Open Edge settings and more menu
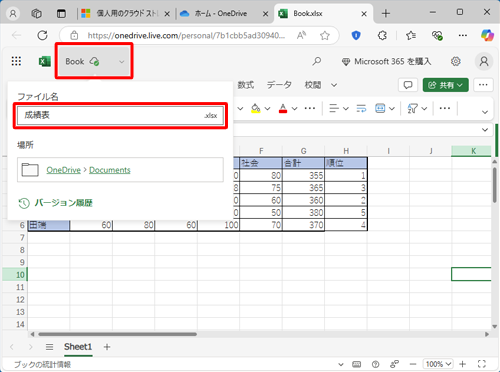The width and height of the screenshot is (500, 372). point(463,35)
